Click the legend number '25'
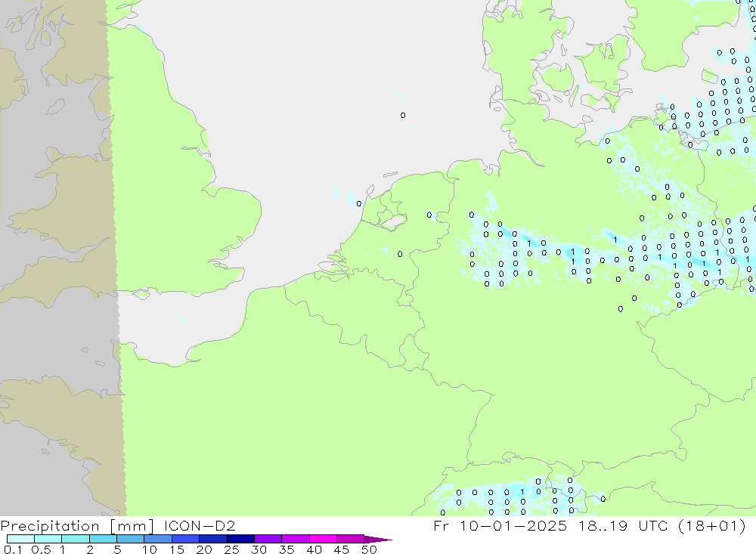 pos(231,549)
